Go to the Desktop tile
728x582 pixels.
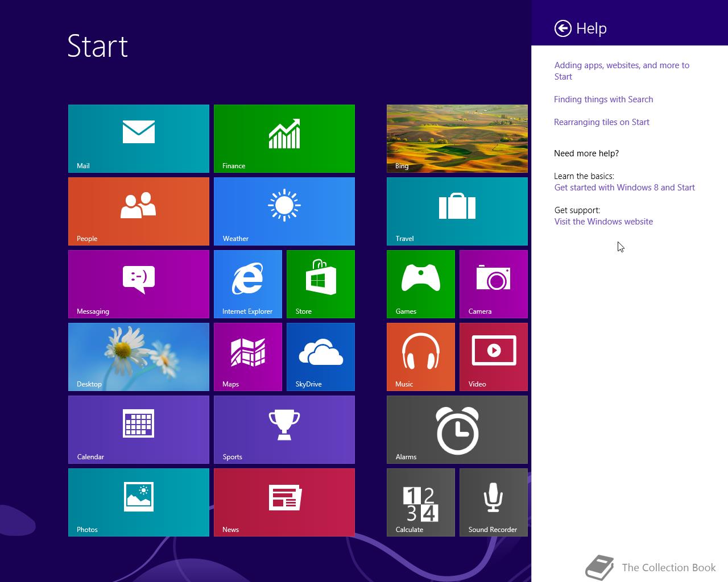[x=139, y=357]
